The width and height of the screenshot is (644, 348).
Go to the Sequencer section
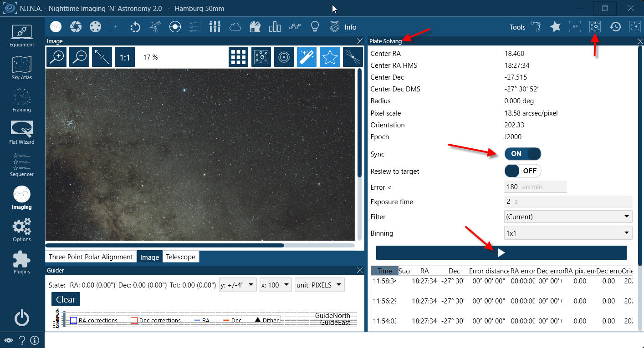tap(22, 165)
